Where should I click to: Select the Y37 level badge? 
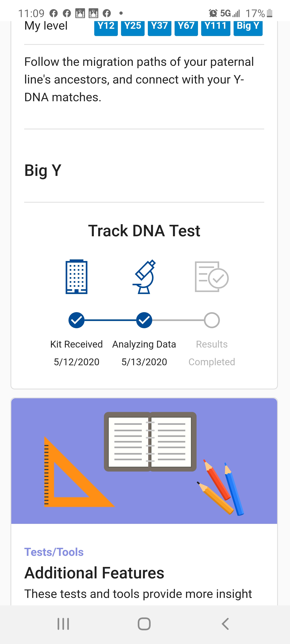click(x=159, y=27)
